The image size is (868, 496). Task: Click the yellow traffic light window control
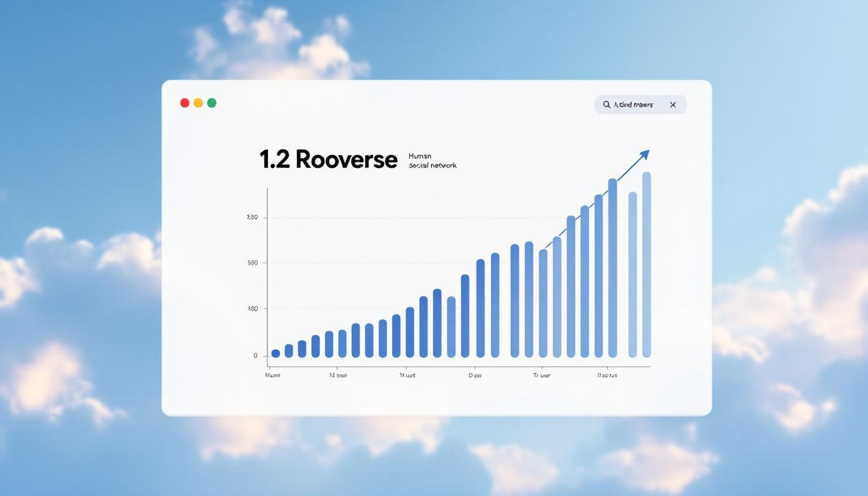click(x=198, y=102)
